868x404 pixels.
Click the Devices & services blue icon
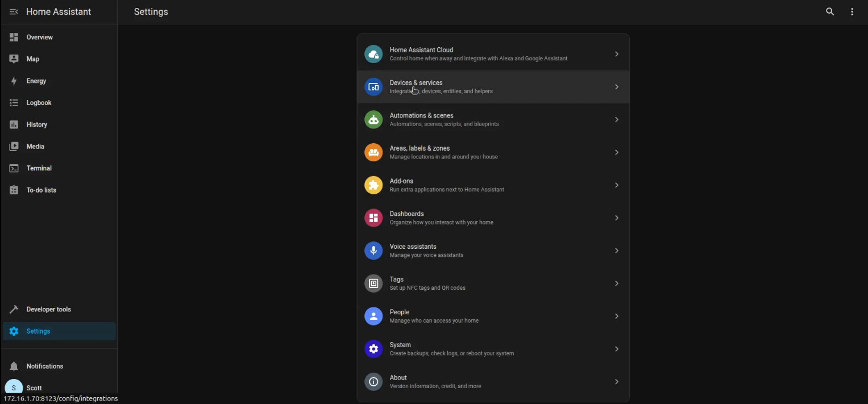[x=373, y=87]
